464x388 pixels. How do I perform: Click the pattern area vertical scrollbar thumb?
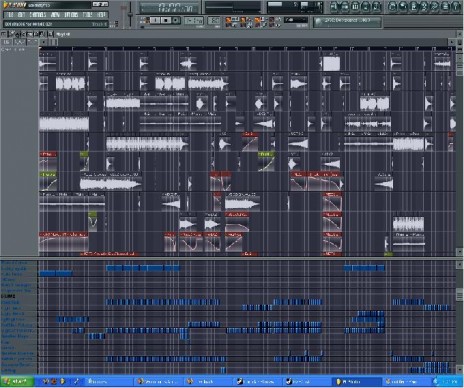click(460, 294)
